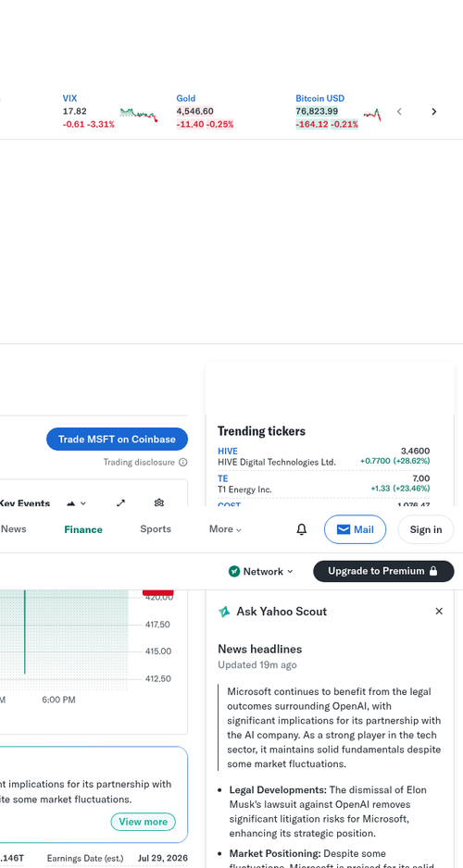Viewport: 463px width, 868px height.
Task: Go to the Sports tab
Action: click(155, 529)
